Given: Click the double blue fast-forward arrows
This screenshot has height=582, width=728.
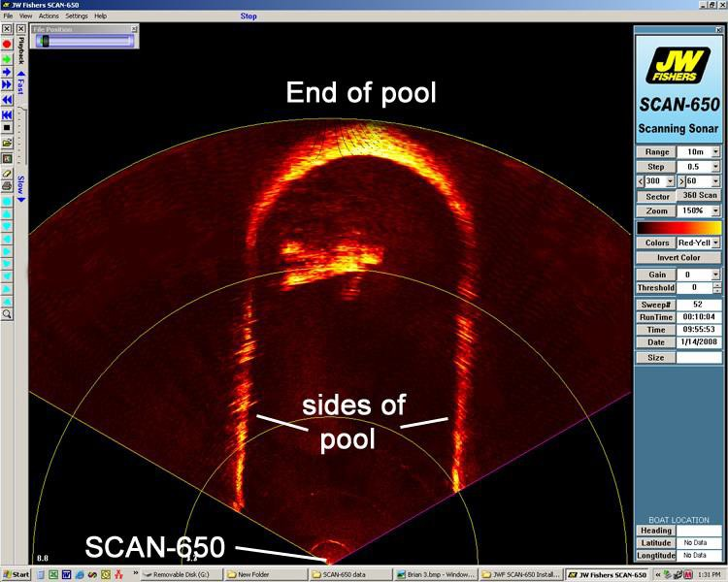Looking at the screenshot, I should pyautogui.click(x=7, y=85).
